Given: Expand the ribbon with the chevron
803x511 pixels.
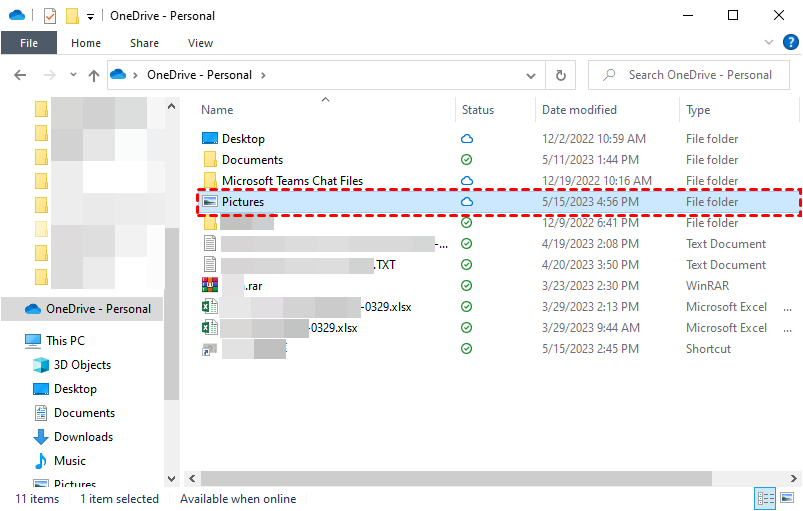Looking at the screenshot, I should pyautogui.click(x=769, y=43).
